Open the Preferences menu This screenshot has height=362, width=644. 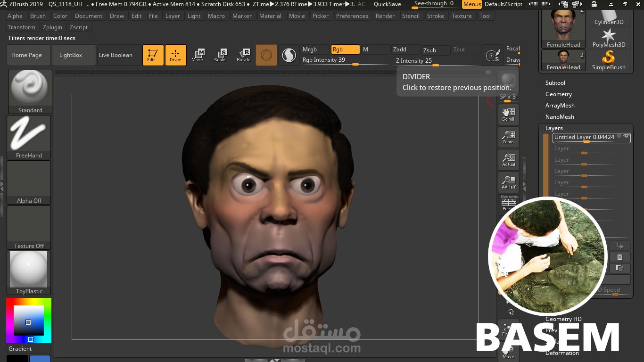352,16
